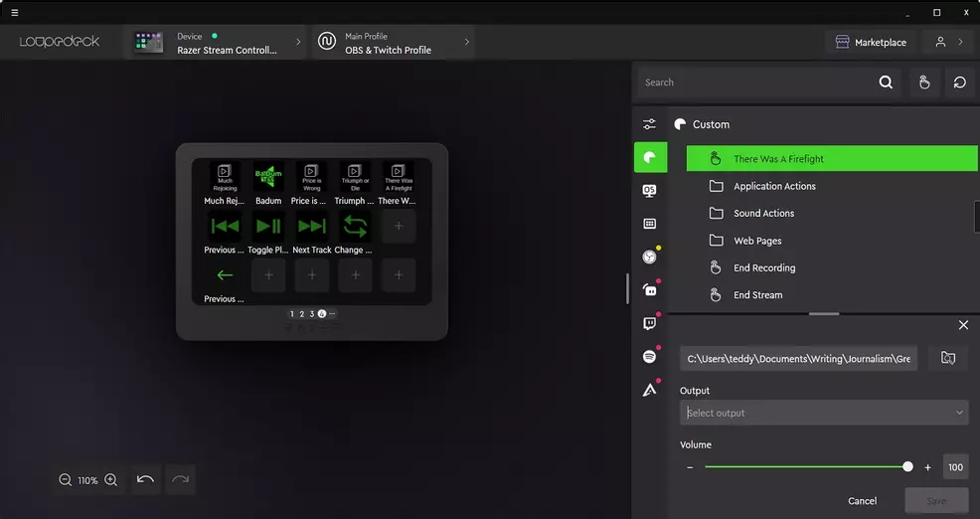Click the Change repeat arrows button
Viewport: 980px width, 519px height.
point(355,227)
